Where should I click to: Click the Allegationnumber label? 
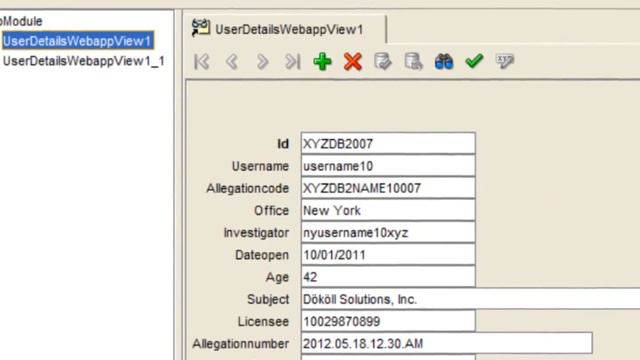(241, 344)
